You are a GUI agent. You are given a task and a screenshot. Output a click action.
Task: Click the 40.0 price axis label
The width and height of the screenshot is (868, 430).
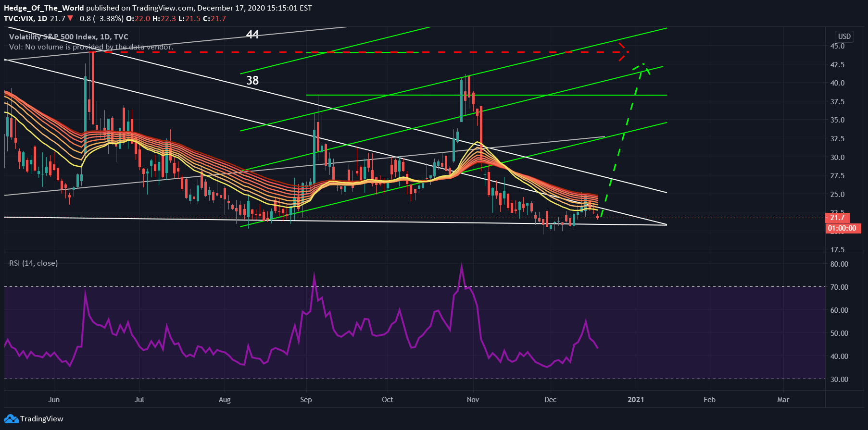click(837, 83)
